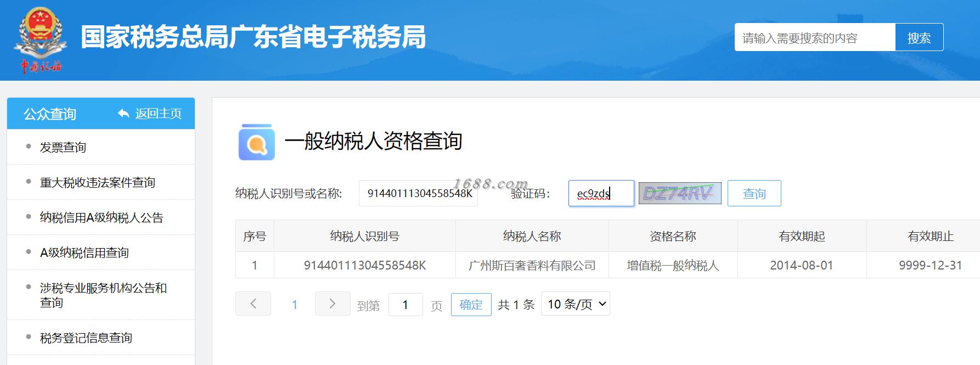The height and width of the screenshot is (365, 980).
Task: Open 发票查询 in the sidebar
Action: 63,147
